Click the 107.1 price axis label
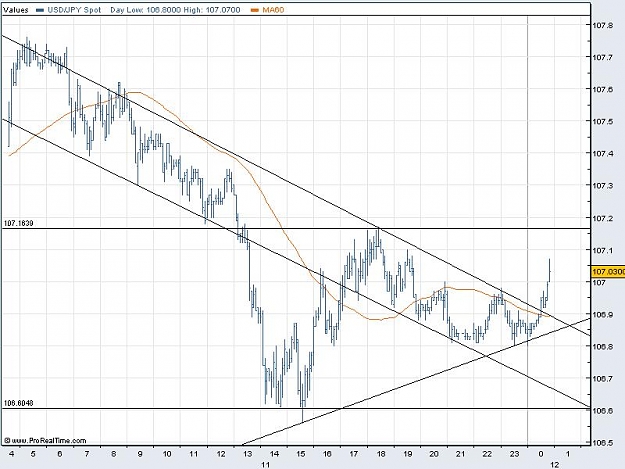 coord(602,250)
